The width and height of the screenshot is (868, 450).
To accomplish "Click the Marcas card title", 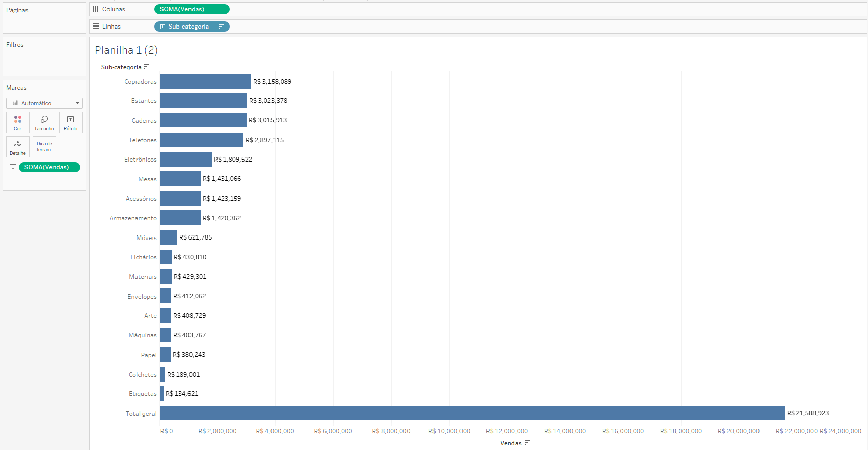I will point(16,88).
